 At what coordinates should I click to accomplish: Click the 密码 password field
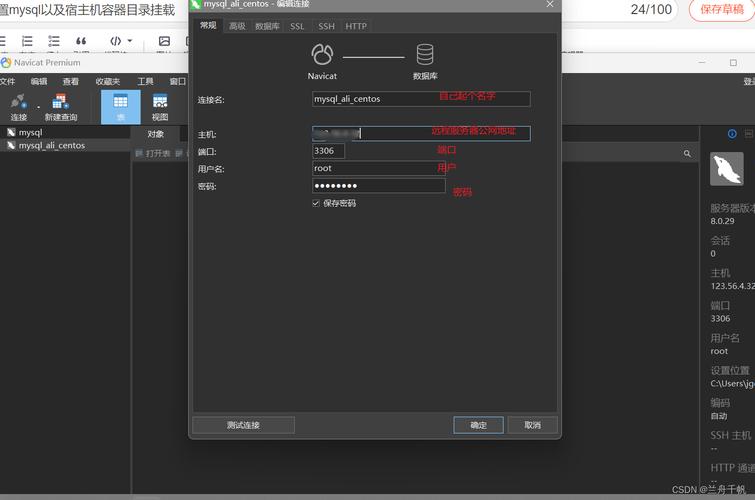coord(378,185)
